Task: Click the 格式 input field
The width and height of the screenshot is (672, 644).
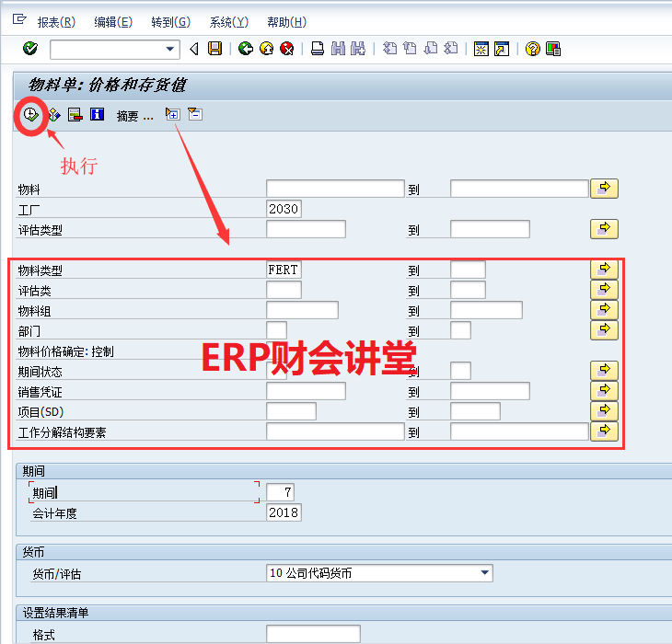Action: (313, 634)
